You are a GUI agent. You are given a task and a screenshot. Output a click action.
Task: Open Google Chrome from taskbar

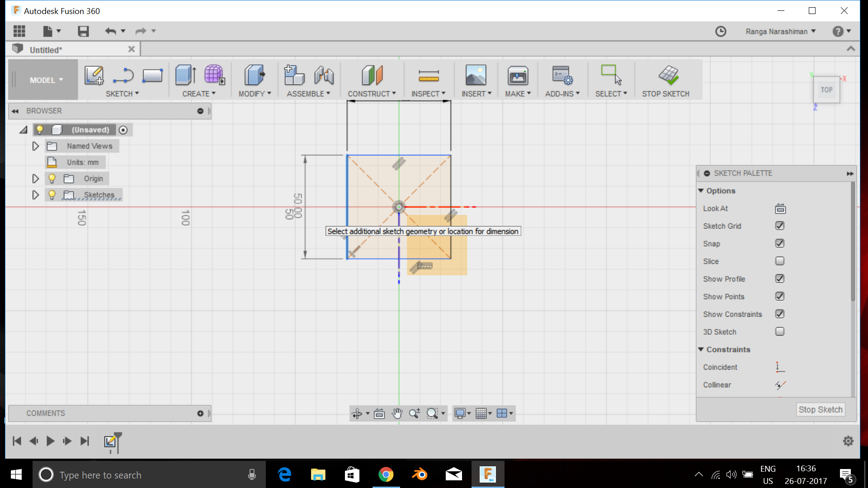point(386,474)
